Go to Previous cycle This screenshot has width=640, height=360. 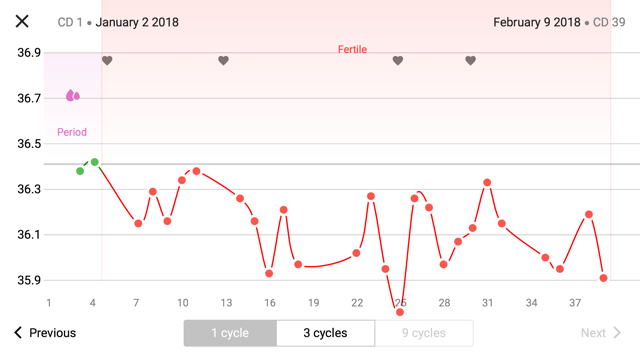pyautogui.click(x=45, y=333)
